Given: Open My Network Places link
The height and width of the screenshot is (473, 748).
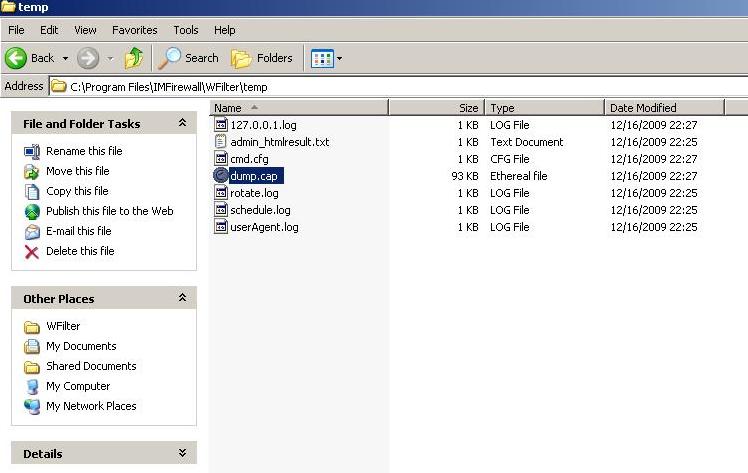Looking at the screenshot, I should pyautogui.click(x=91, y=406).
